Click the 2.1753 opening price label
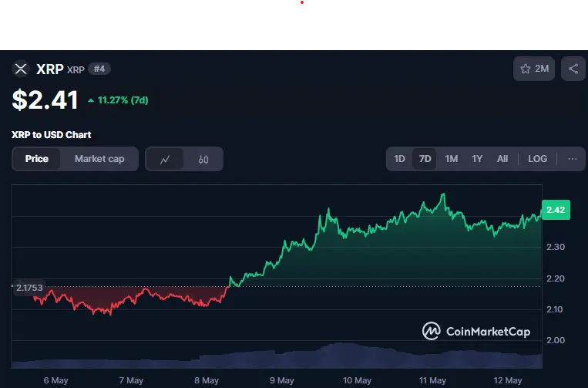This screenshot has width=588, height=388. [29, 288]
